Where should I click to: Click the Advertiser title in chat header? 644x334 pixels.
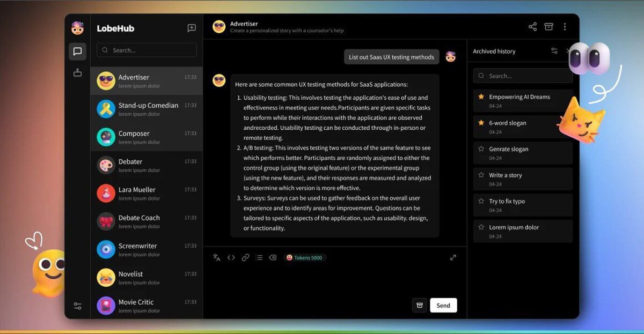pos(244,24)
